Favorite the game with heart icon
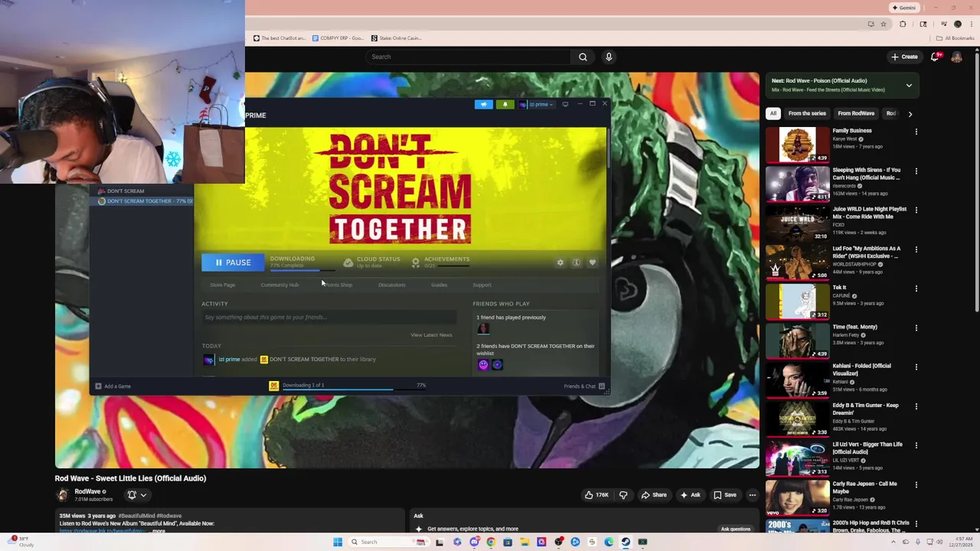980x551 pixels. point(593,262)
